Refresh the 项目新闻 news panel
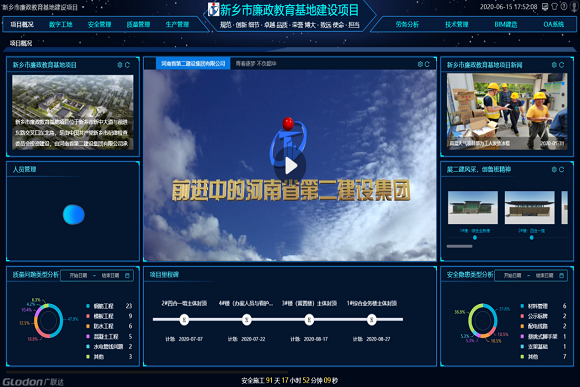Screen dimensions: 580x387 562,65
